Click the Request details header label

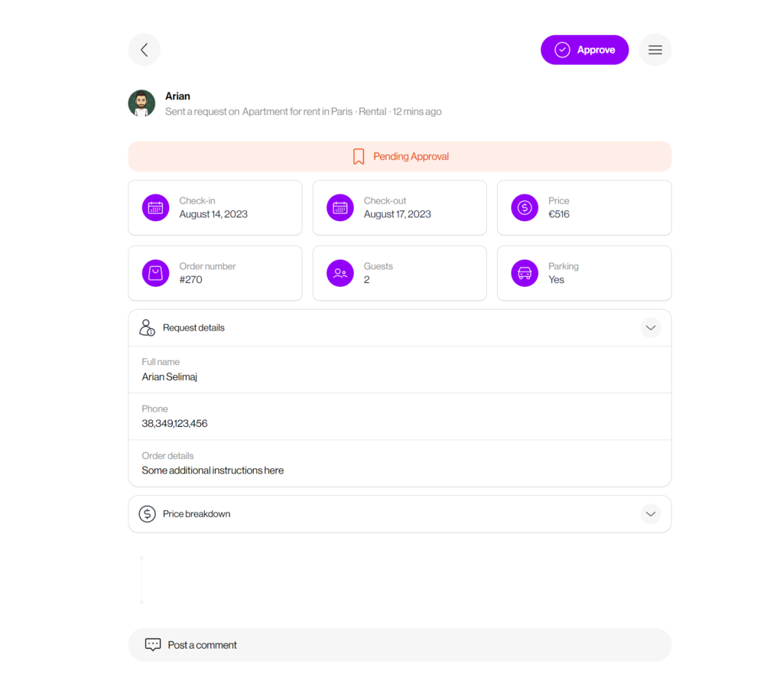coord(193,327)
